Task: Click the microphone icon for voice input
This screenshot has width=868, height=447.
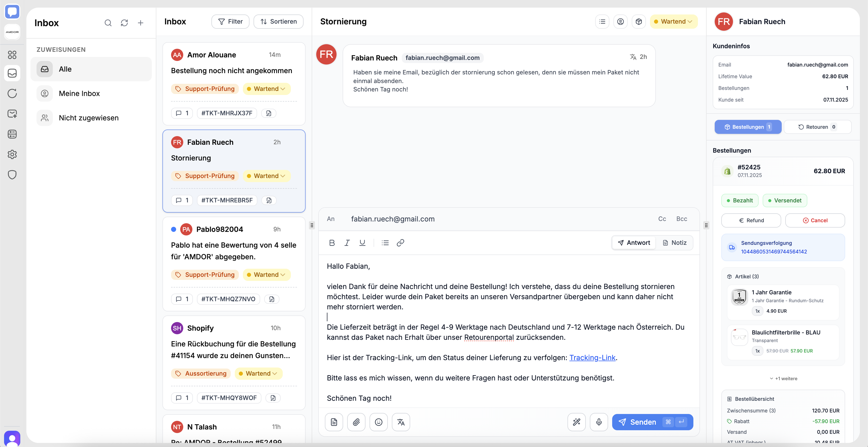Action: 599,422
